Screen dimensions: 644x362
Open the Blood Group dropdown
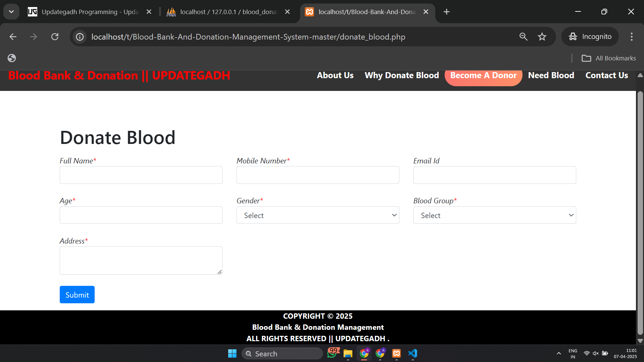[494, 215]
